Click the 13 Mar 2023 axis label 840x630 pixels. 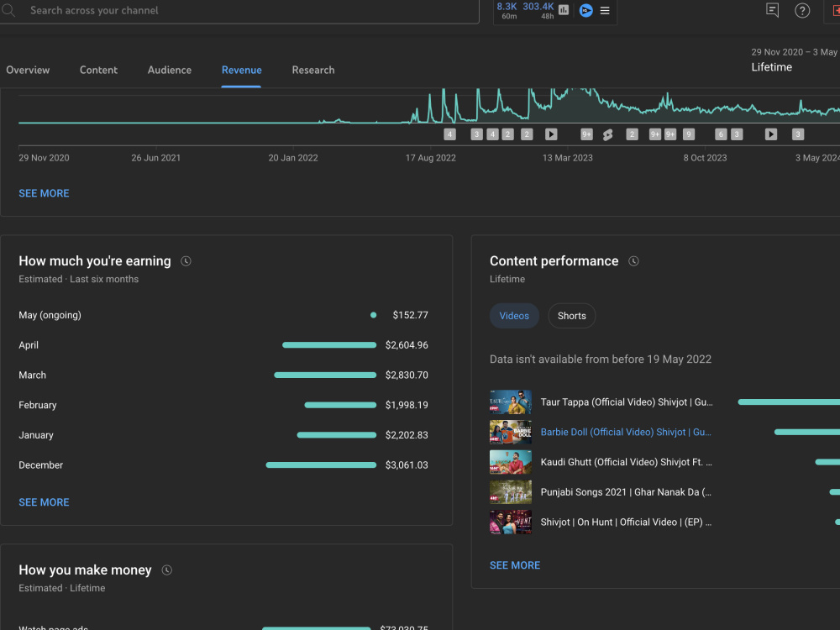point(568,158)
